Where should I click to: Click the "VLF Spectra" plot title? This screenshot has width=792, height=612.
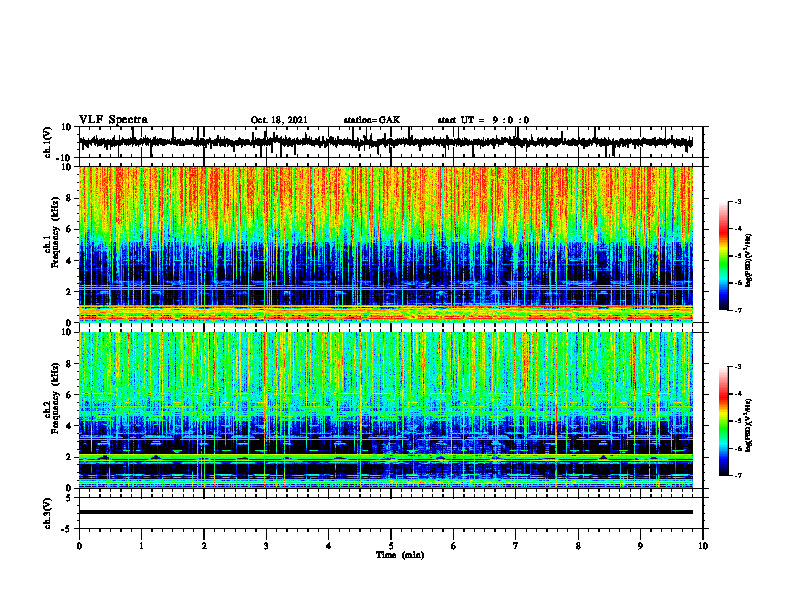(113, 119)
